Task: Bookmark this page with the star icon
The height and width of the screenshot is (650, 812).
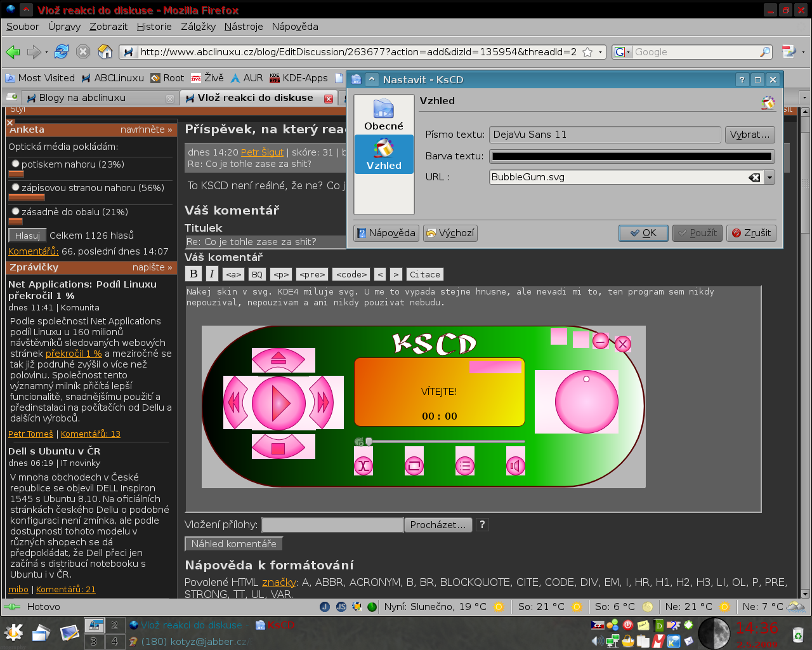Action: (587, 52)
